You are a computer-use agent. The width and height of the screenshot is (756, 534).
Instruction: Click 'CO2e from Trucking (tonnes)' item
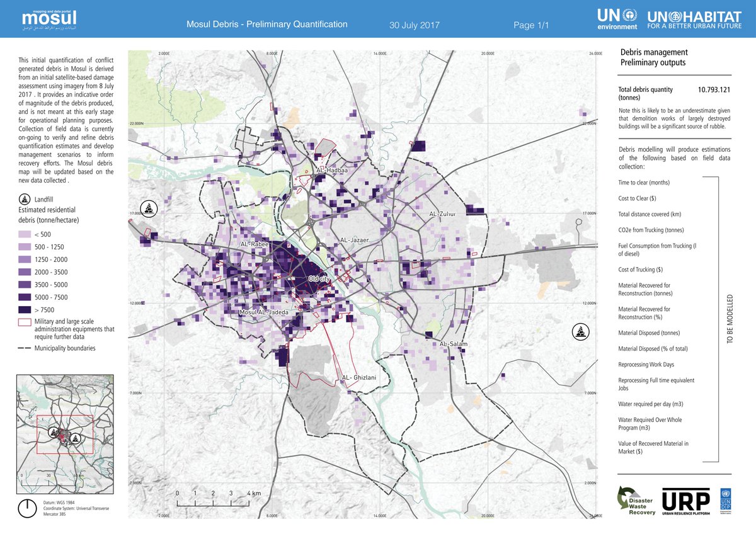pyautogui.click(x=651, y=230)
